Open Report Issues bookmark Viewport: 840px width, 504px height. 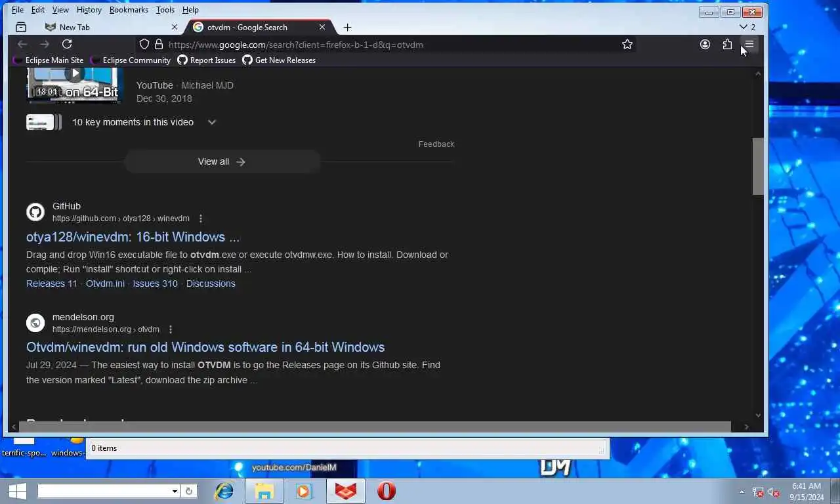pos(207,60)
